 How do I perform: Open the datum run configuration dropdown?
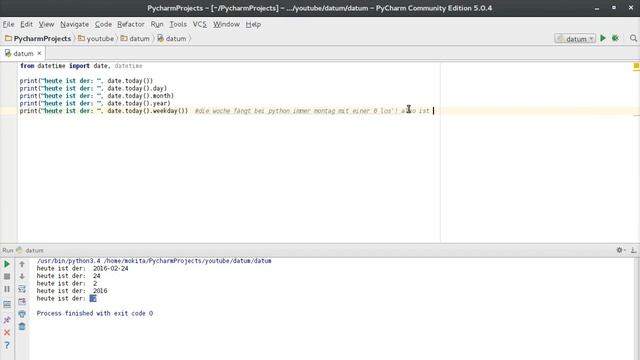pyautogui.click(x=575, y=39)
